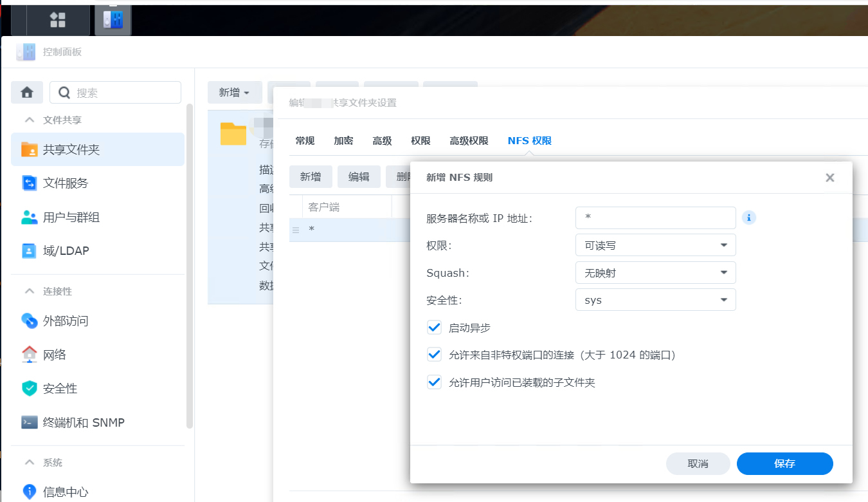868x502 pixels.
Task: Switch to the 加密 tab
Action: 344,141
